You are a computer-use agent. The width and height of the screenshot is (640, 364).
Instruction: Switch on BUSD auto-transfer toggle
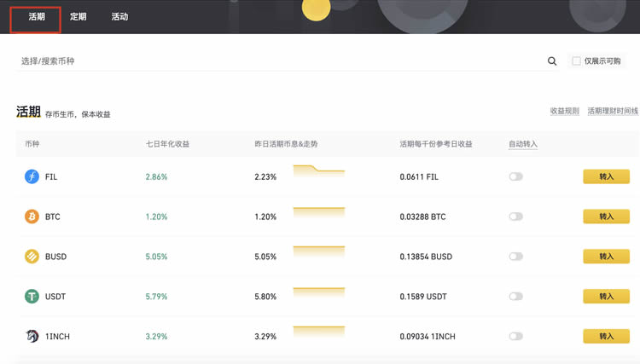tap(515, 257)
